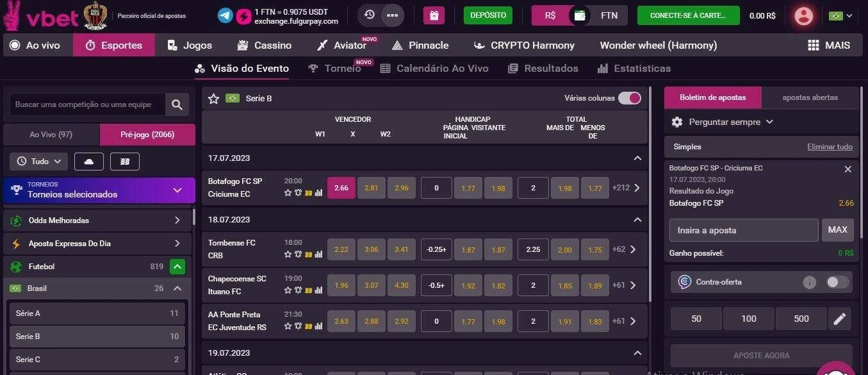Image resolution: width=868 pixels, height=375 pixels.
Task: Remove Botafogo bet with X button
Action: 848,169
